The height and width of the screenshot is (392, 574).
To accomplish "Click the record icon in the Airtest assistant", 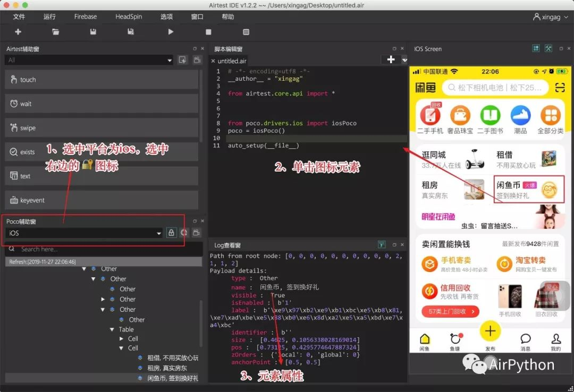I will point(197,59).
